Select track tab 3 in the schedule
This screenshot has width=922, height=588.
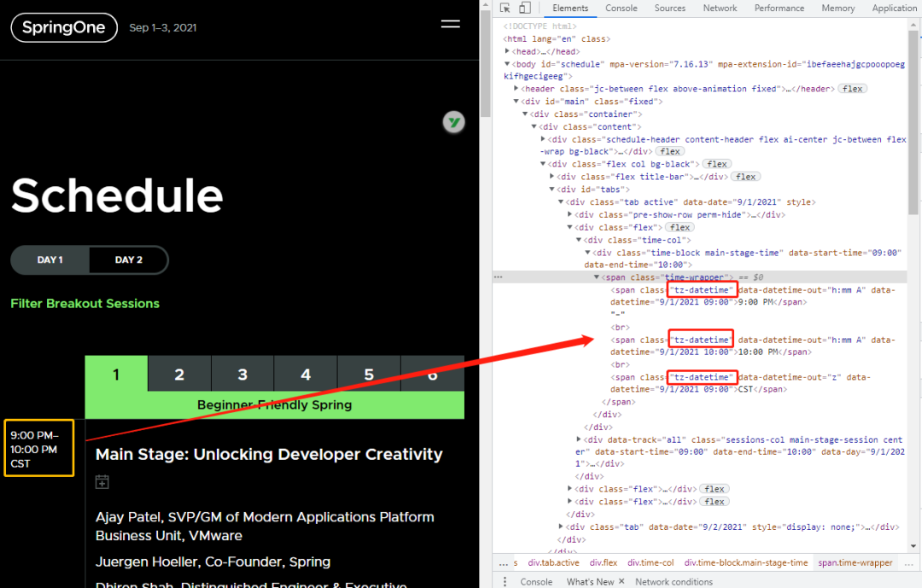coord(242,374)
